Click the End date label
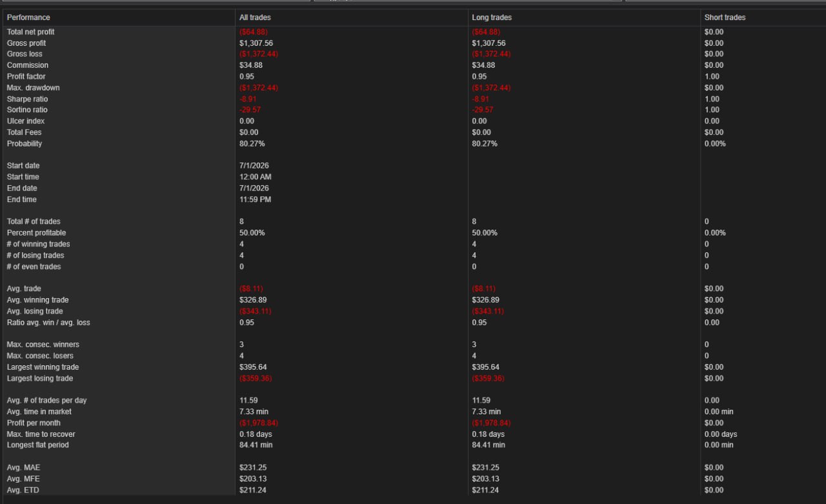Screen dimensions: 826x504 [x=22, y=188]
